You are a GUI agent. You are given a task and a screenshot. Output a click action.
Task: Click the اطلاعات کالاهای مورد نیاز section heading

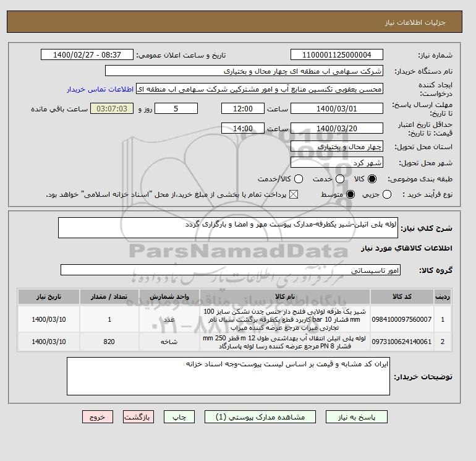(x=407, y=248)
